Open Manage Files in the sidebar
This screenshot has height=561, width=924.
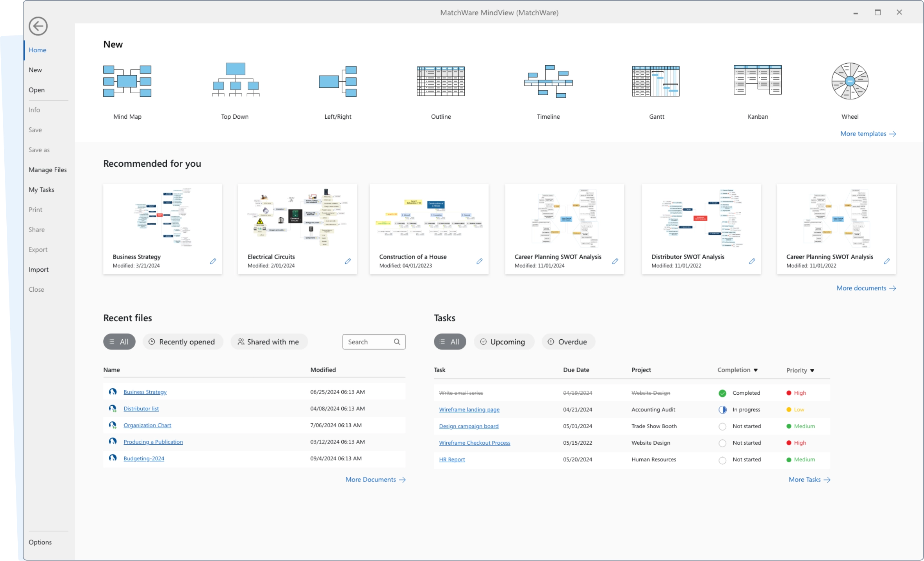tap(48, 170)
